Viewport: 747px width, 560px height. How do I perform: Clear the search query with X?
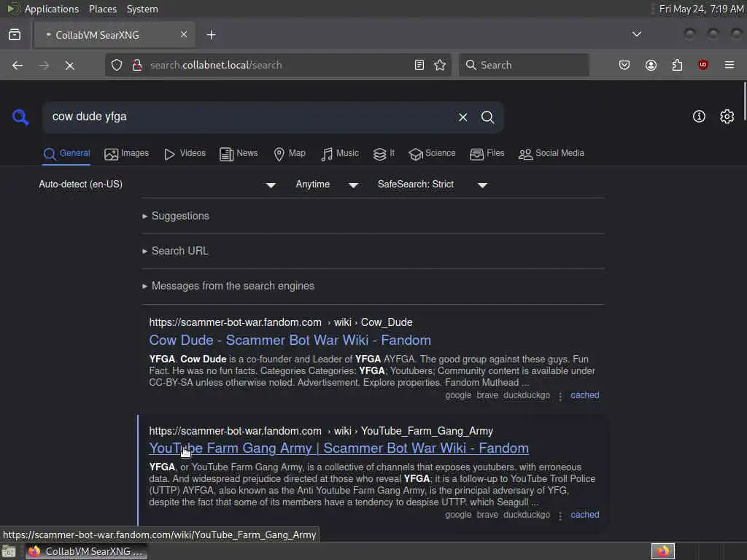coord(462,117)
